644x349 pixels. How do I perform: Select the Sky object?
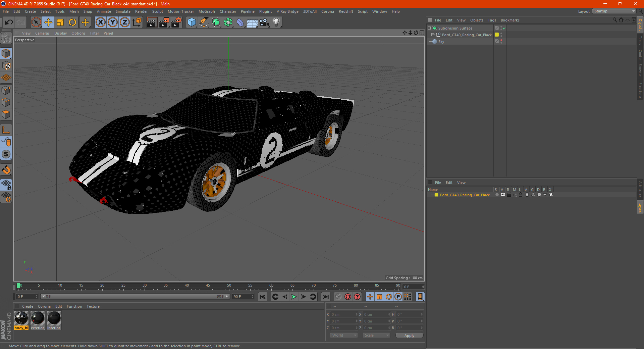441,42
